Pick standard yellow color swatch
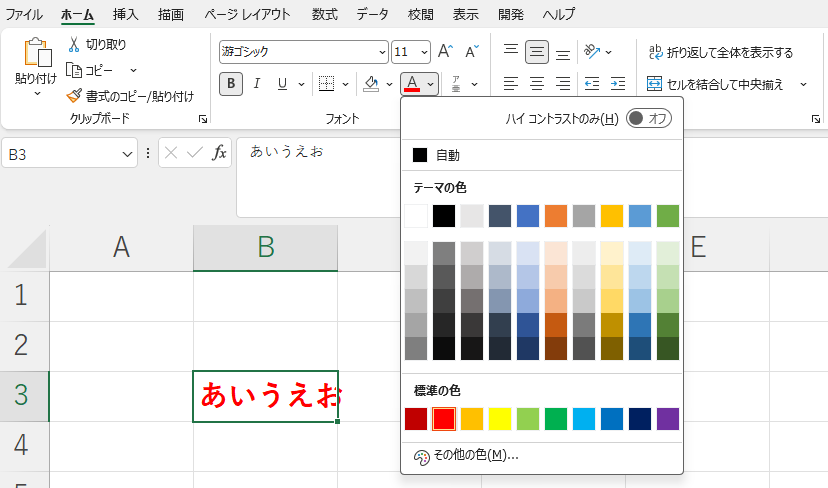This screenshot has height=488, width=828. [x=500, y=419]
